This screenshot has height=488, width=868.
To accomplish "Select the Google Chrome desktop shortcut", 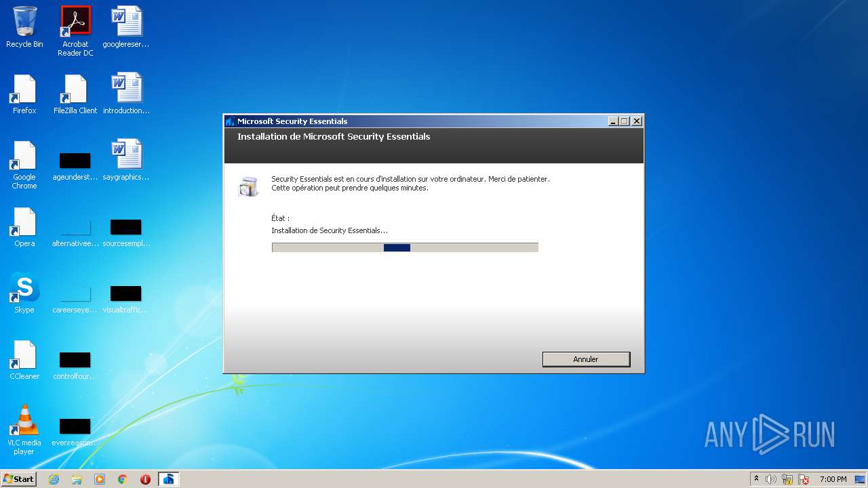I will click(x=24, y=165).
